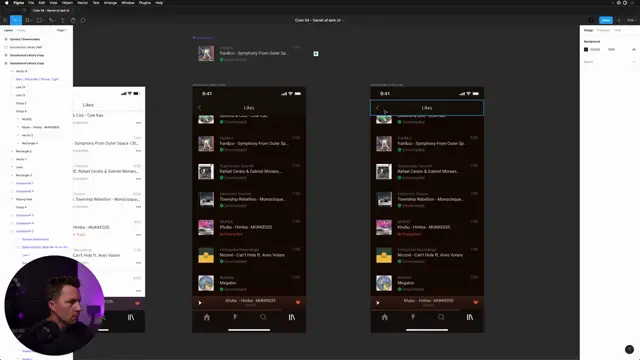Switch to the Prototype tab

click(603, 30)
